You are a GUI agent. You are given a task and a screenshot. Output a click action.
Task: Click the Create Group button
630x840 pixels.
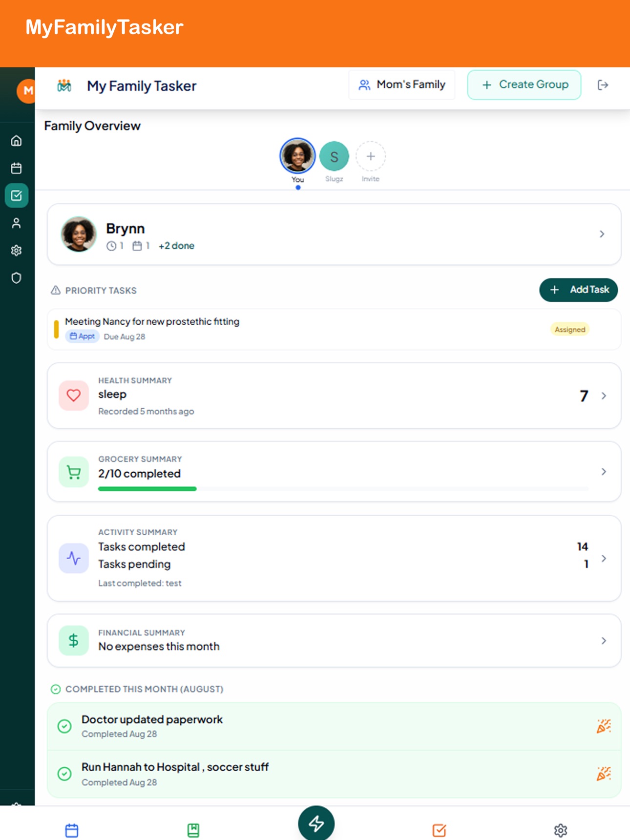point(524,85)
